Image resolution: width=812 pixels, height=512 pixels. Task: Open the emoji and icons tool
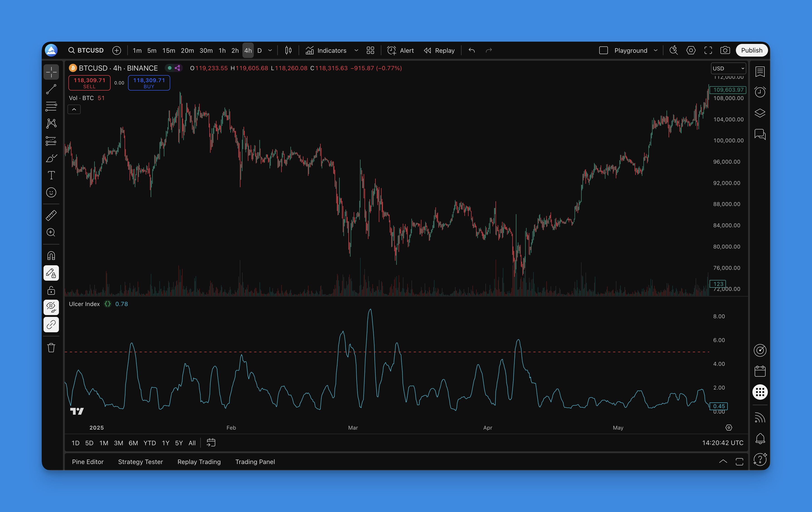51,192
